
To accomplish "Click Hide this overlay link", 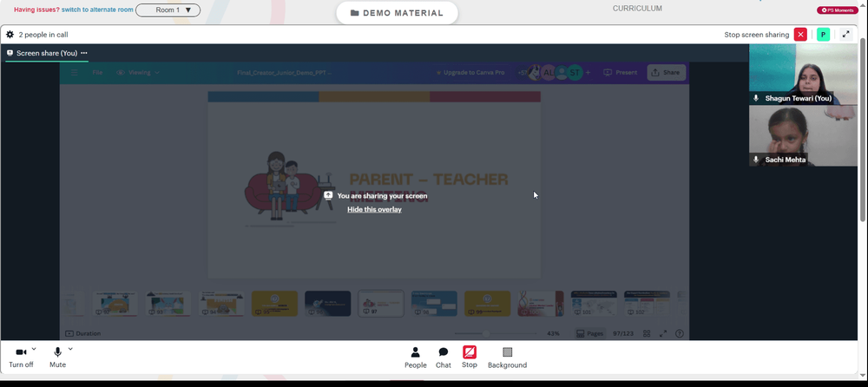I will pyautogui.click(x=374, y=209).
